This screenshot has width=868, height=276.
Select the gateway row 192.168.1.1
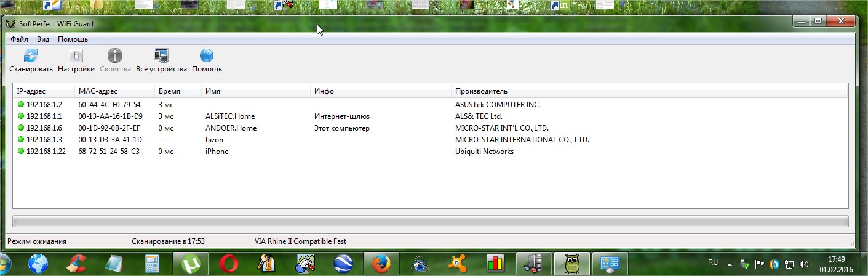pos(430,116)
